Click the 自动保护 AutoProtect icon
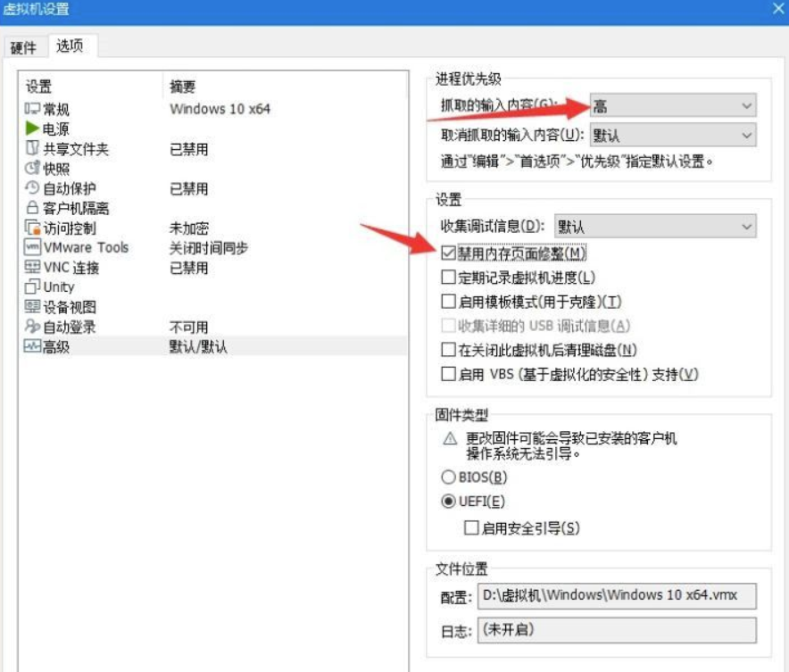This screenshot has height=672, width=789. (x=32, y=187)
